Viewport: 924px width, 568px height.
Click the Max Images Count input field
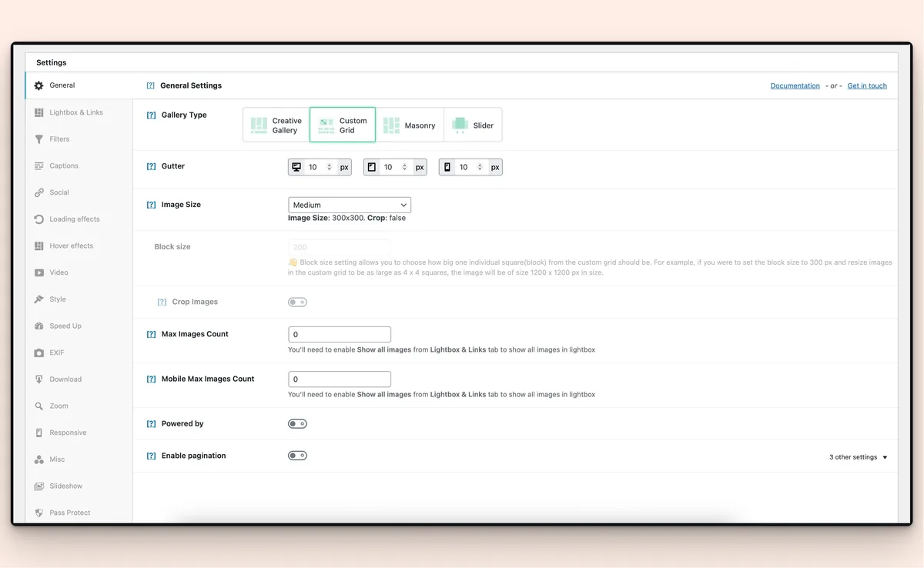(x=340, y=335)
